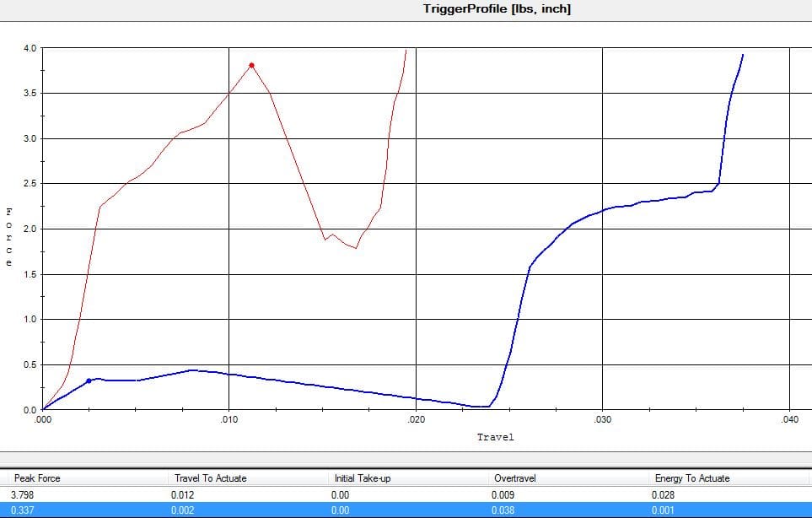The height and width of the screenshot is (518, 812).
Task: Sort by the Travel To Actuate column header
Action: tap(210, 478)
